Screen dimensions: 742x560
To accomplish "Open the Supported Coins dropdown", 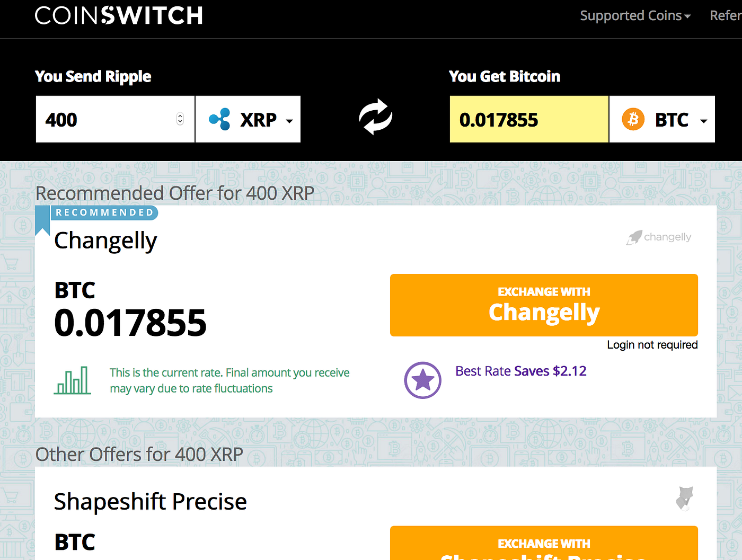I will 635,15.
